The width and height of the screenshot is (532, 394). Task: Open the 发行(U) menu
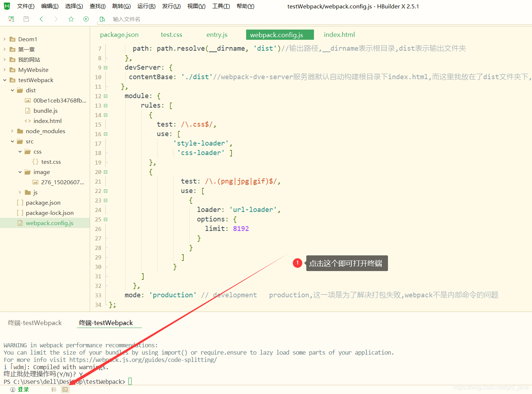tap(171, 6)
